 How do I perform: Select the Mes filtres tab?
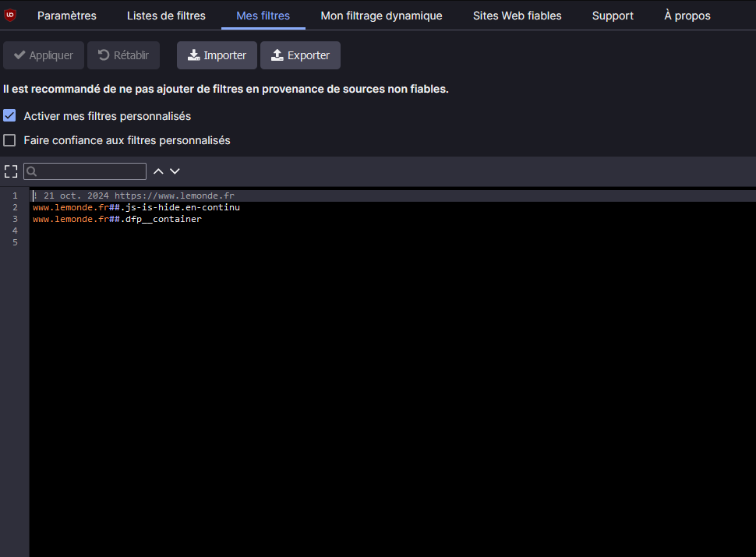(263, 16)
